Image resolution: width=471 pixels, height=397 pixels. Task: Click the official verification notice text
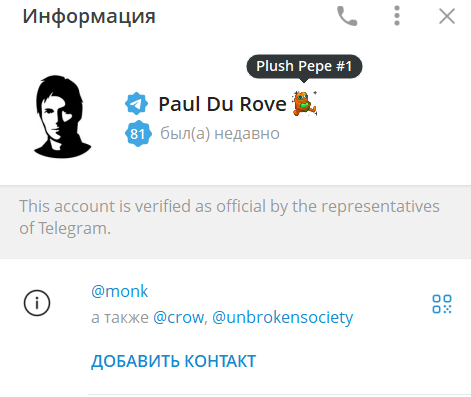tap(229, 217)
